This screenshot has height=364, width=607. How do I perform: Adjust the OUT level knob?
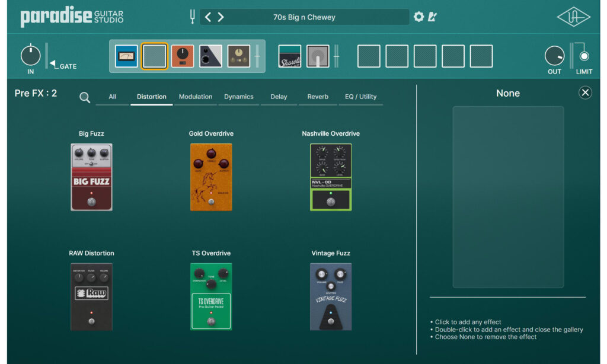click(x=555, y=56)
